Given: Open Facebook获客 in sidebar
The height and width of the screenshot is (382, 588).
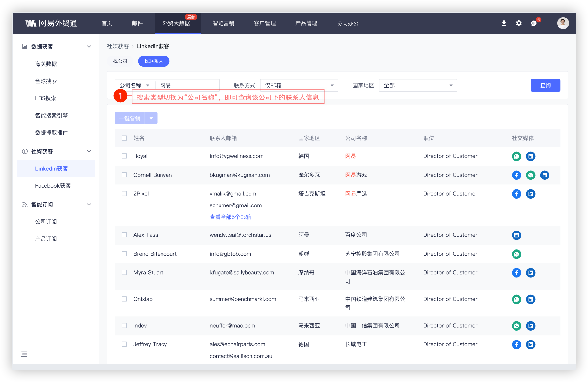Looking at the screenshot, I should tap(53, 186).
